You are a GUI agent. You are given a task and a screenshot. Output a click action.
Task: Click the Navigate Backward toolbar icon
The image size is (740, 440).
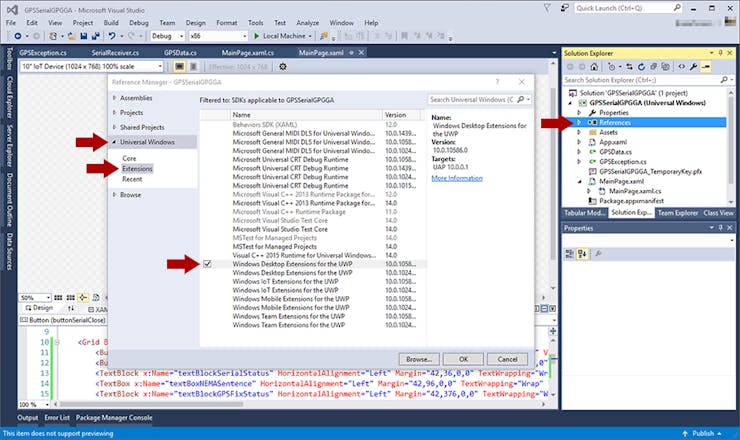[x=17, y=36]
